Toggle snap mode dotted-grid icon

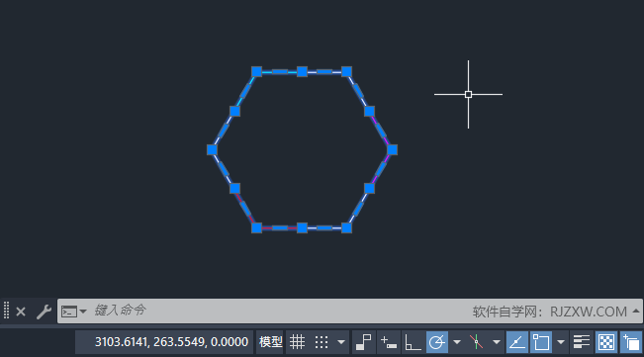(x=322, y=342)
